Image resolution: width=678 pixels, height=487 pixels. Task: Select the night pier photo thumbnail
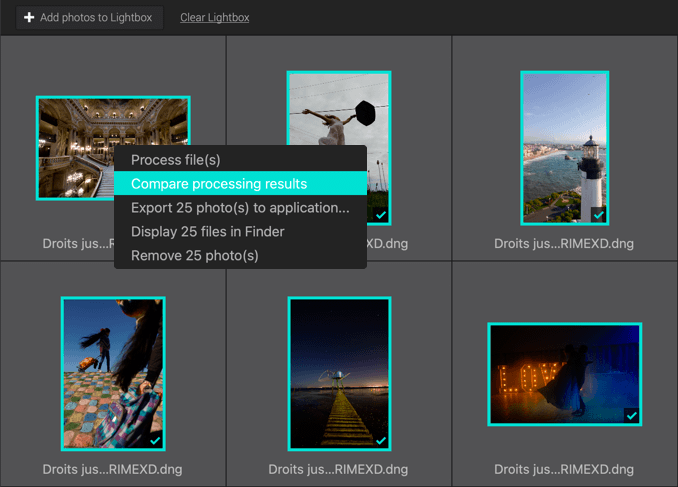(339, 374)
